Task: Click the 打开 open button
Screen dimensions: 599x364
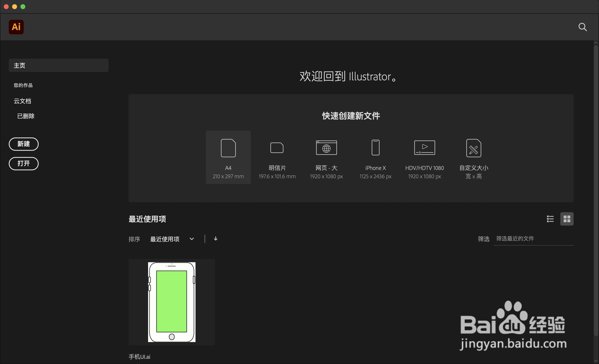Action: coord(24,164)
